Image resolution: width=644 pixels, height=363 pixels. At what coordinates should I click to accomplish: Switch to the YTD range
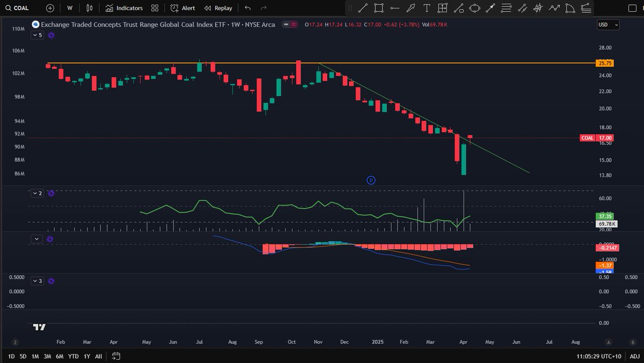(x=74, y=356)
